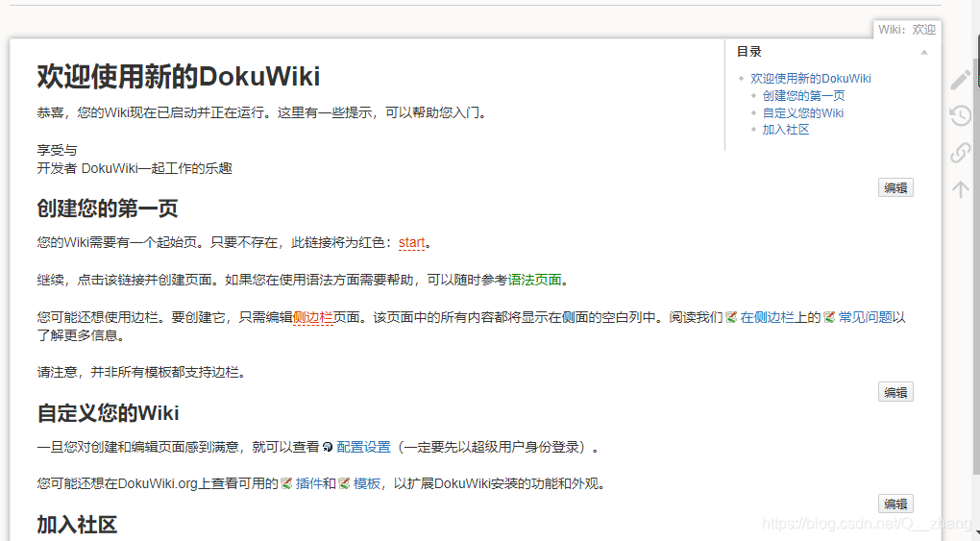Screen dimensions: 980x541
Task: Click the DokuWiki icon before 在侧边栏
Action: coord(731,318)
